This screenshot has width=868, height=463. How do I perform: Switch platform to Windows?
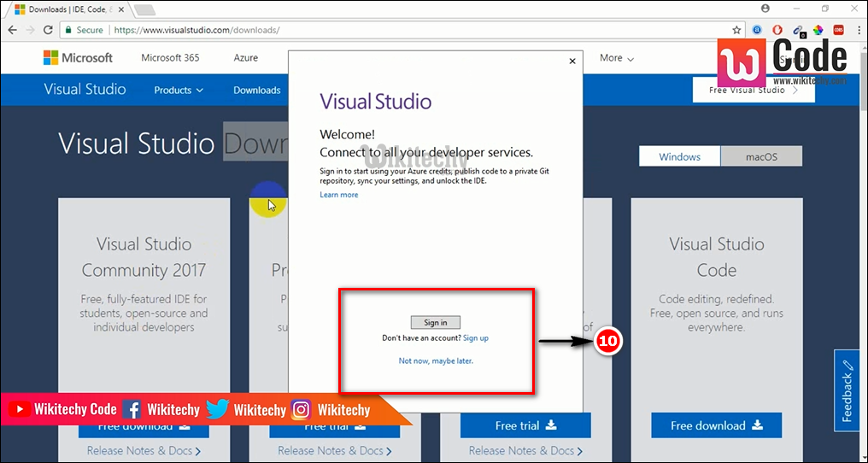click(679, 156)
